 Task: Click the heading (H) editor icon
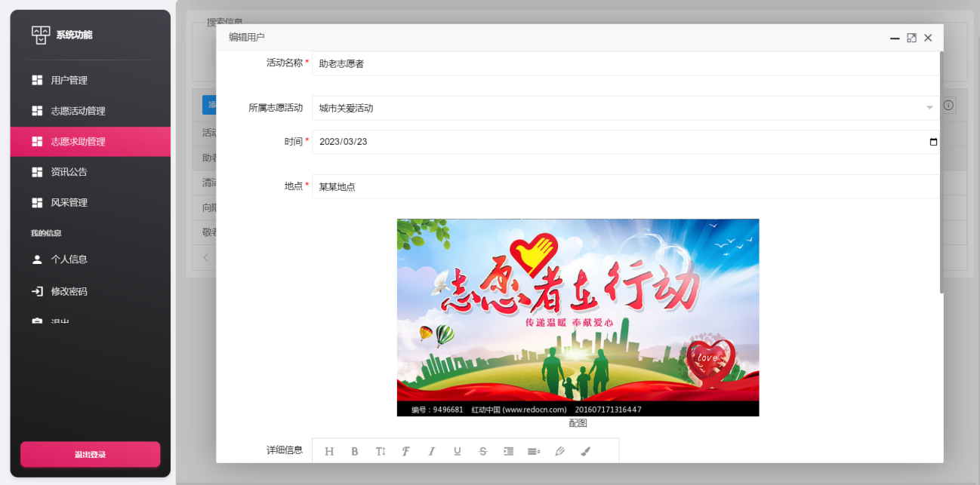(x=329, y=451)
